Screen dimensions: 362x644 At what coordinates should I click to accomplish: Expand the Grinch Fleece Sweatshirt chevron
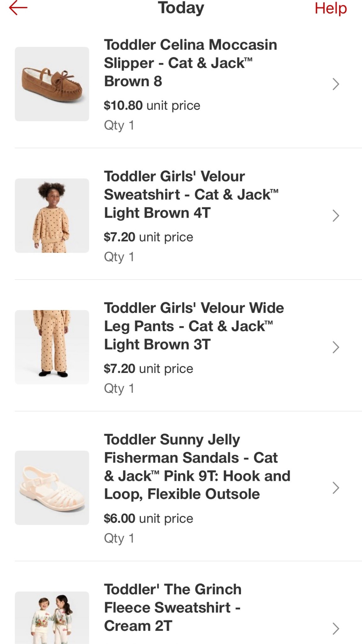(336, 628)
